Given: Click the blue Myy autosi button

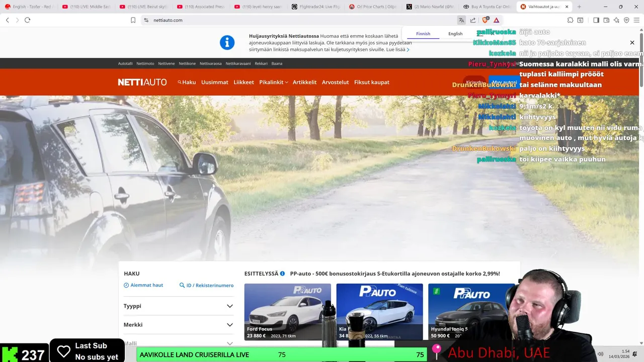Looking at the screenshot, I should [x=504, y=82].
